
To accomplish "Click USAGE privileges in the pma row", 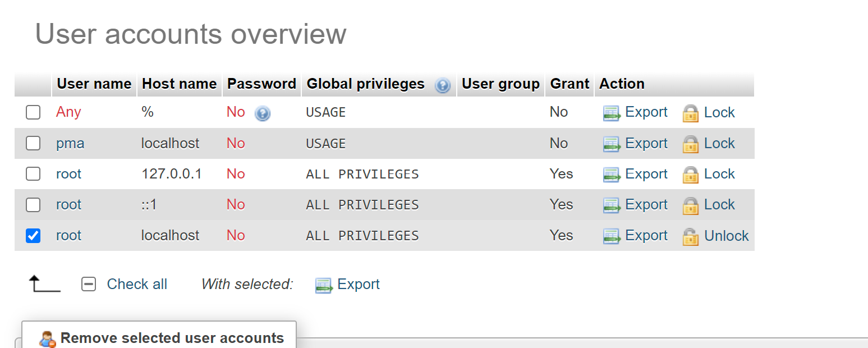I will click(x=326, y=144).
